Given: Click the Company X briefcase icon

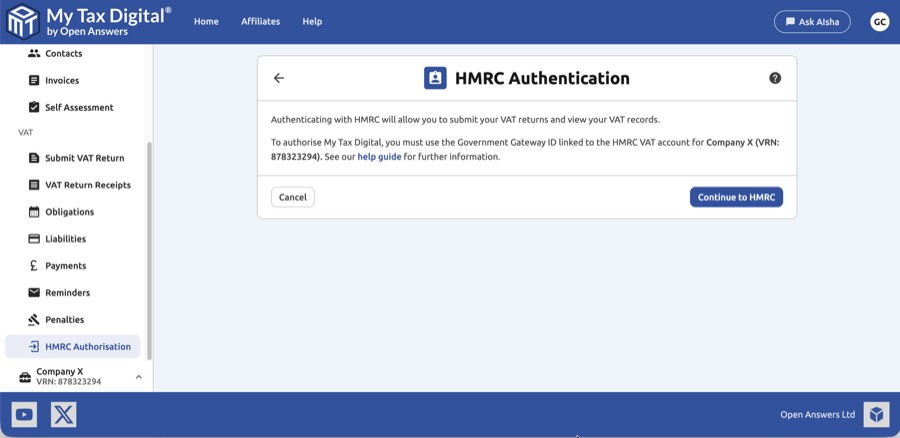Looking at the screenshot, I should [25, 377].
